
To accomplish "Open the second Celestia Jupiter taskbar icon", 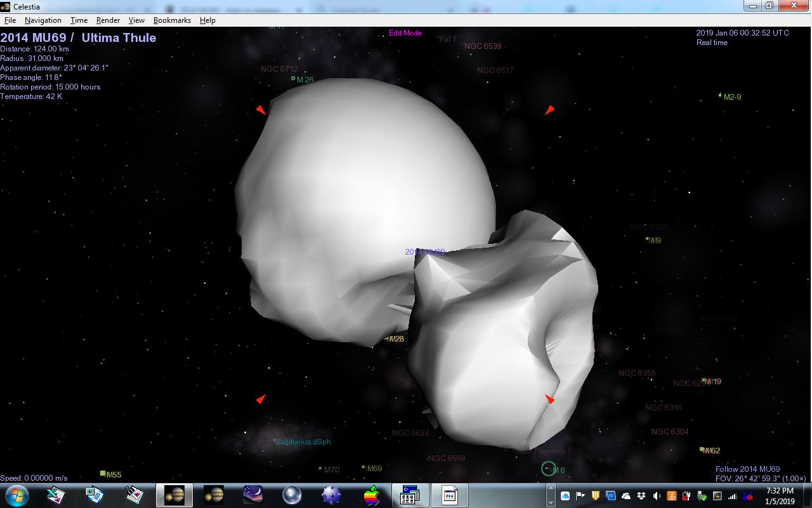I will 214,495.
